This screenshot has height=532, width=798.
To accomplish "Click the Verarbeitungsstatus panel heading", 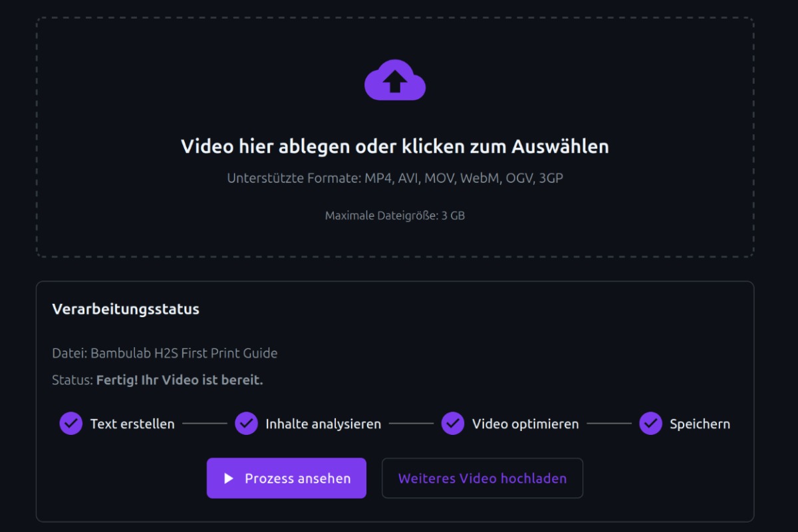I will [125, 309].
